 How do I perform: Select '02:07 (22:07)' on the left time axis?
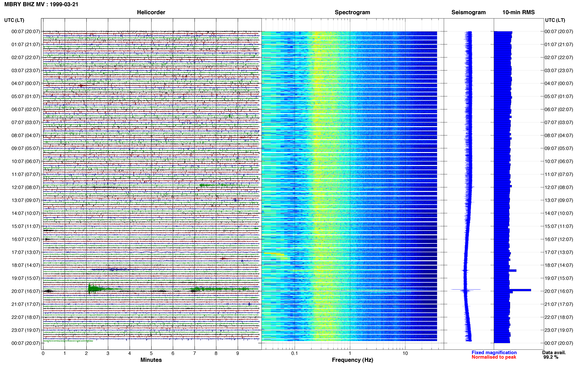point(26,57)
